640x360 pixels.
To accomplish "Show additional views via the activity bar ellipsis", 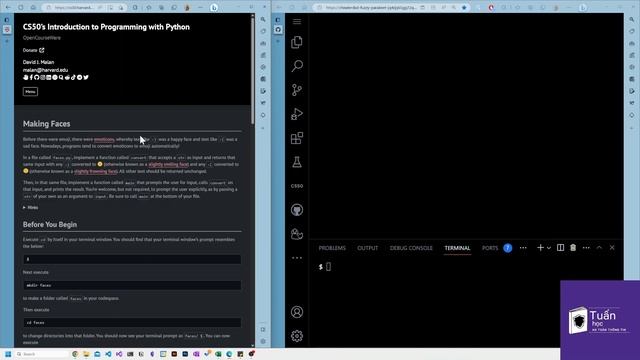I will click(297, 258).
